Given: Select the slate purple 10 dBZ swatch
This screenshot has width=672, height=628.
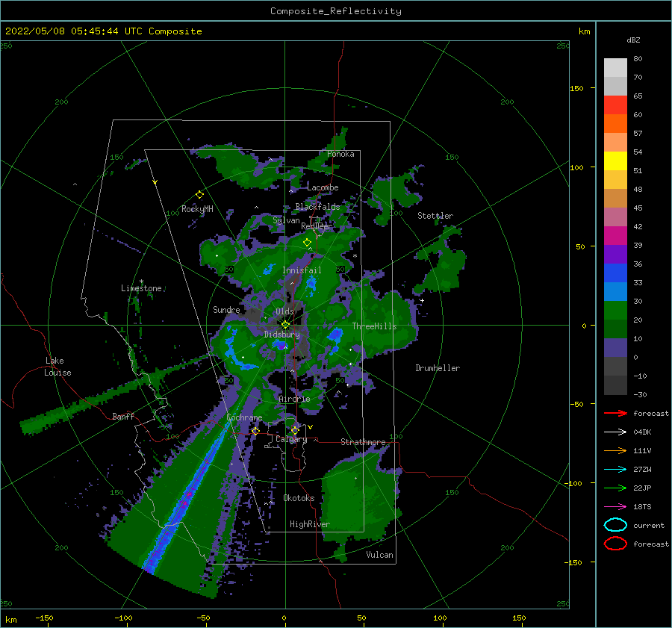Looking at the screenshot, I should pyautogui.click(x=615, y=348).
